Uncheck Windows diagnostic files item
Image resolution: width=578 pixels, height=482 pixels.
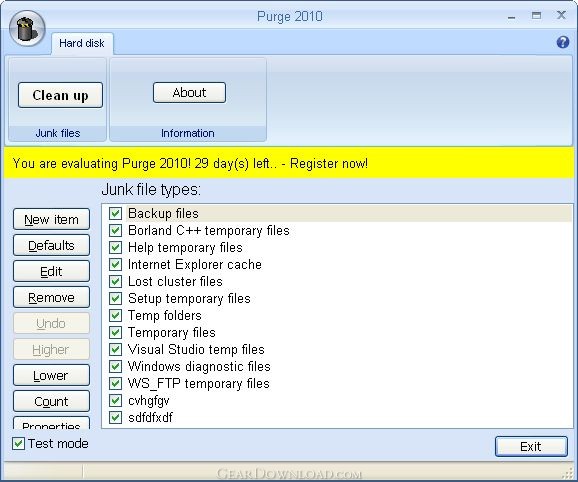coord(115,366)
